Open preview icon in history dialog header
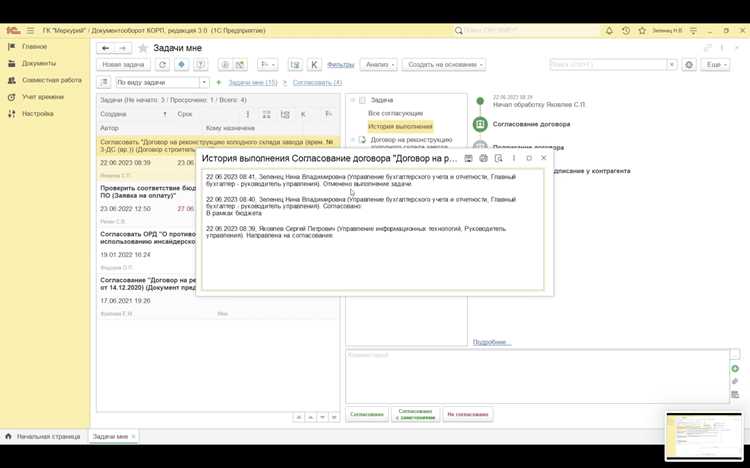 point(498,158)
